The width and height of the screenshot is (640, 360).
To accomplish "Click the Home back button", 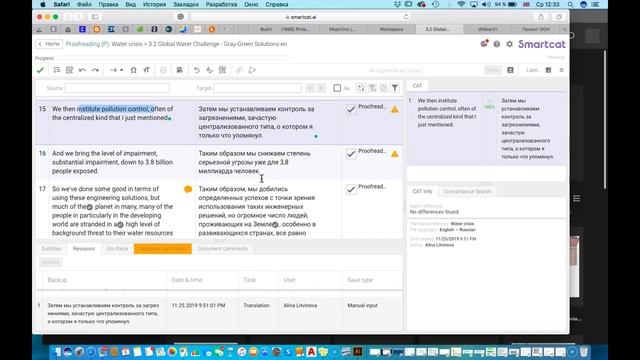I will tap(49, 44).
